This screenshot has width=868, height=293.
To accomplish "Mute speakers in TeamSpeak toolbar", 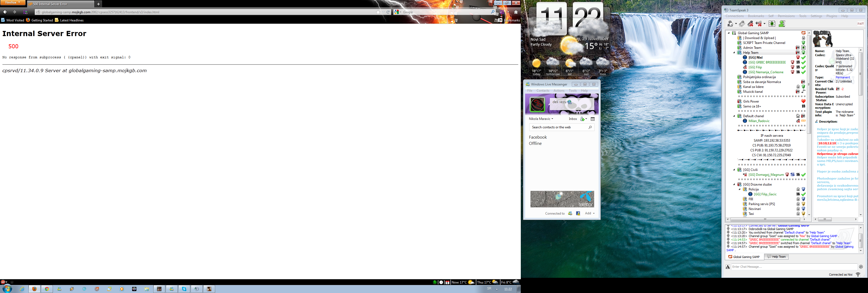I will point(759,24).
